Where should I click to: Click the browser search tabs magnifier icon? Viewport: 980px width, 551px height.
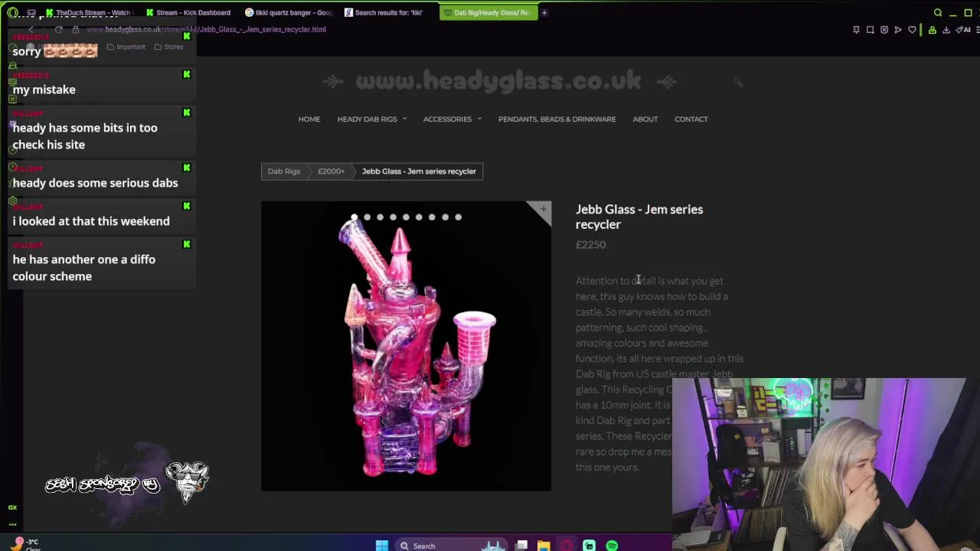(938, 12)
